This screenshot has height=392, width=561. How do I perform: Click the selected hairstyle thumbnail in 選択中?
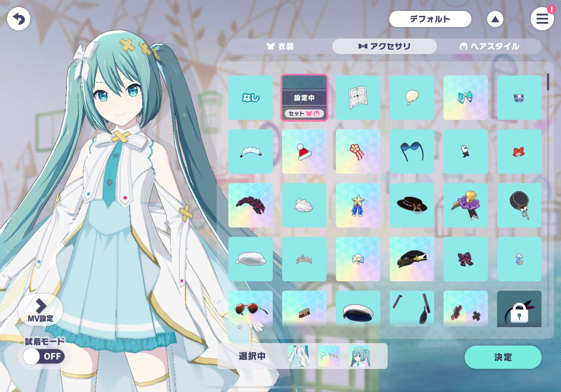(359, 356)
